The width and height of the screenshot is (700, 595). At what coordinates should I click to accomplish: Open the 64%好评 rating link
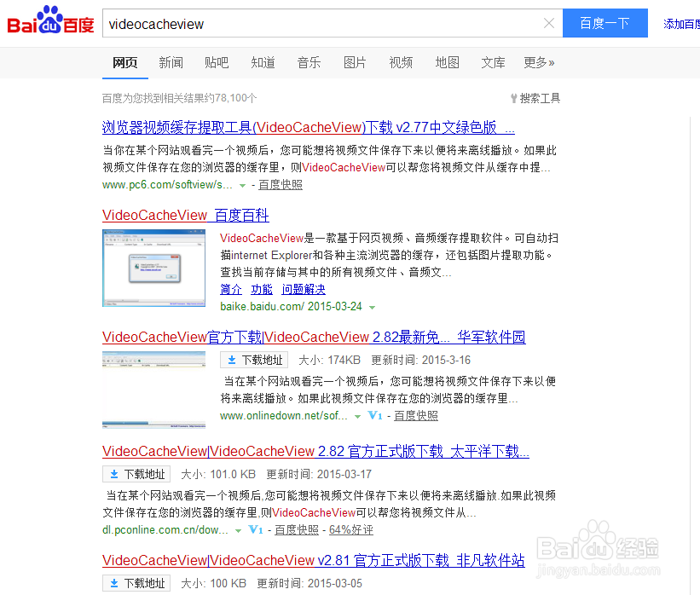[x=351, y=530]
